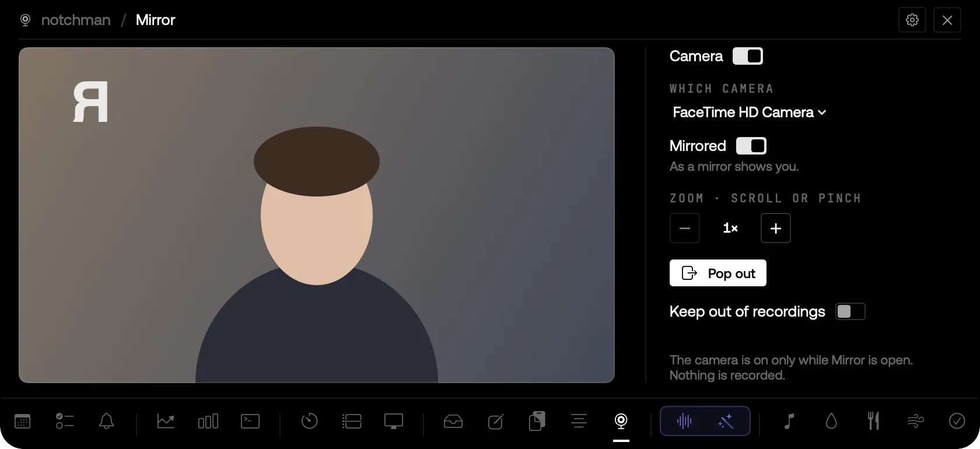Open the music note icon
The width and height of the screenshot is (980, 449).
point(789,421)
